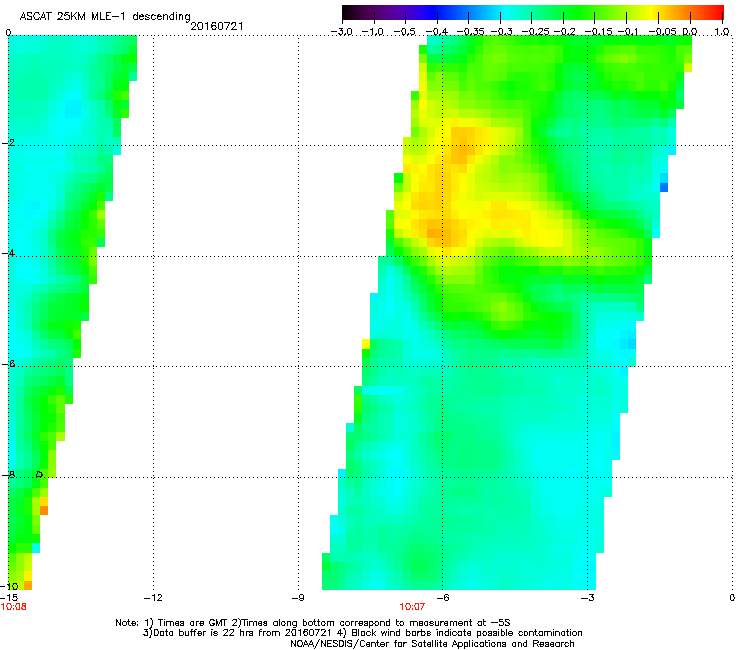Select the date stamp 20160721 below the title

[217, 26]
